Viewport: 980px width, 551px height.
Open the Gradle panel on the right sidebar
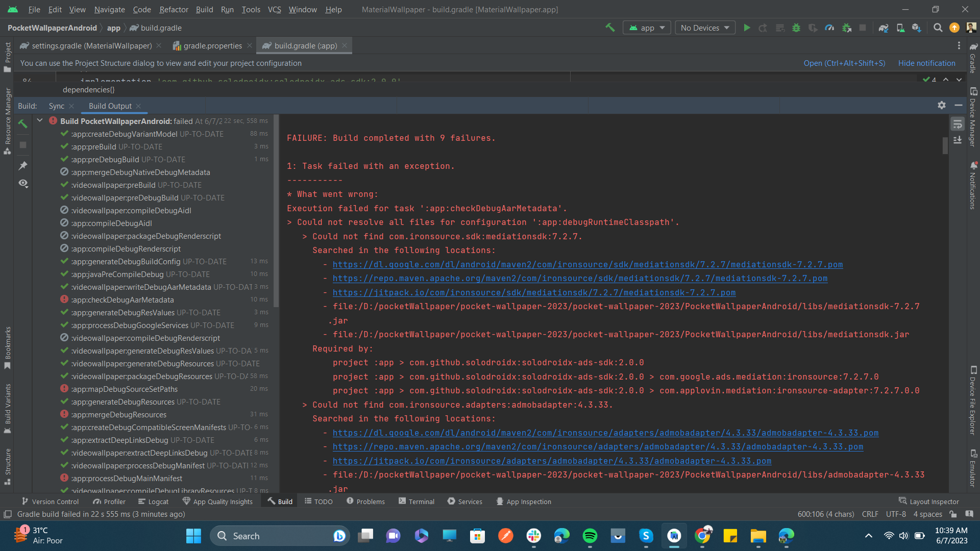(972, 53)
